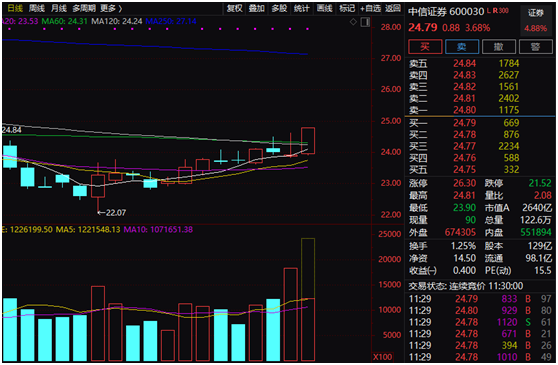Toggle 复权 price adjustment
Screen dimensions: 558x365
pos(235,8)
